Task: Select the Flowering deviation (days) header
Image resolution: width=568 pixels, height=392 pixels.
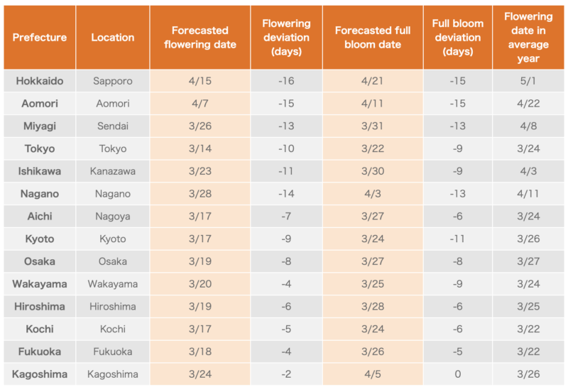Action: tap(286, 38)
